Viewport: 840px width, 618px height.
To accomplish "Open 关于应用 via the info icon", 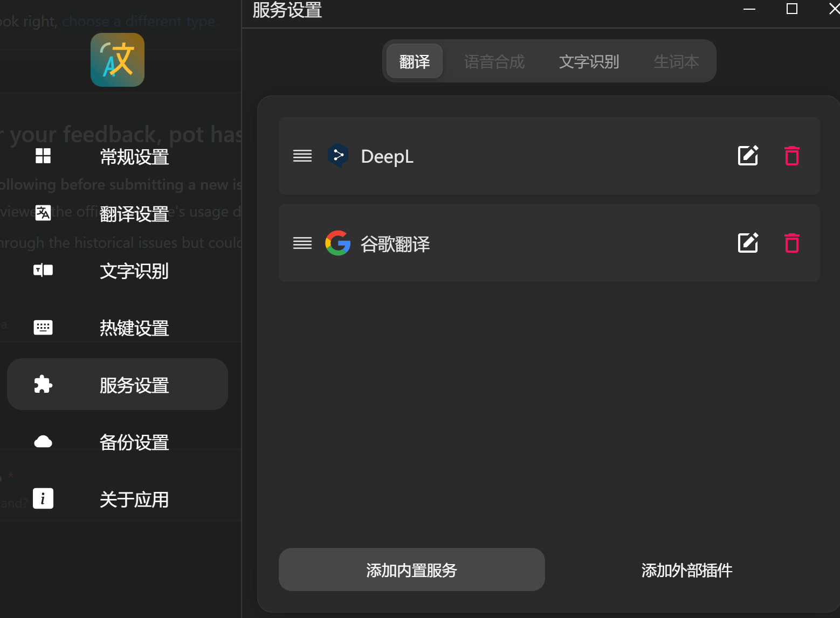I will click(x=43, y=498).
